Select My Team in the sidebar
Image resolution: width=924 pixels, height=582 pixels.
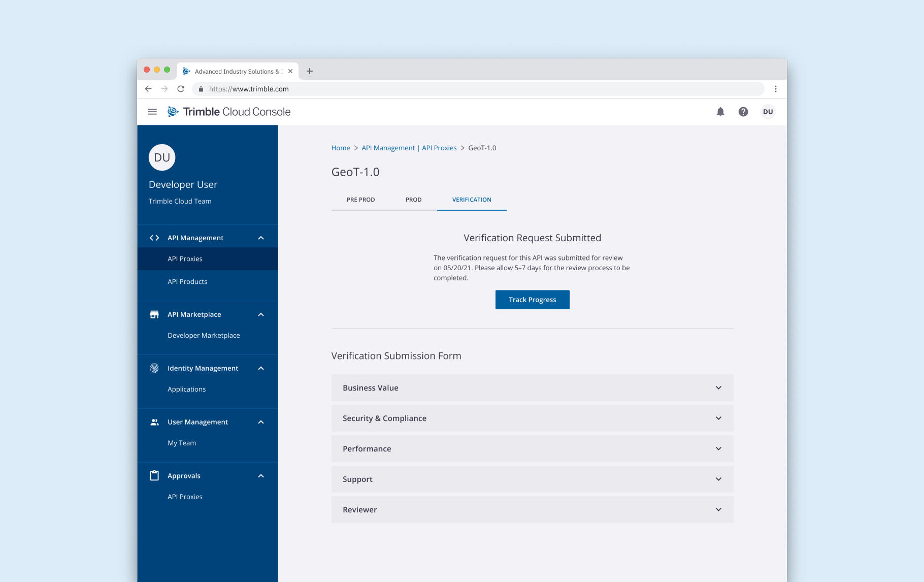coord(182,443)
